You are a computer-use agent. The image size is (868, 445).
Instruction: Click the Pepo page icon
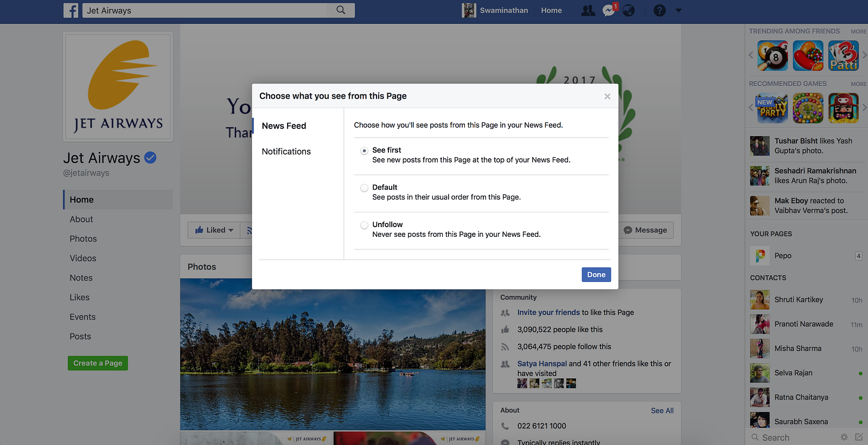[760, 255]
